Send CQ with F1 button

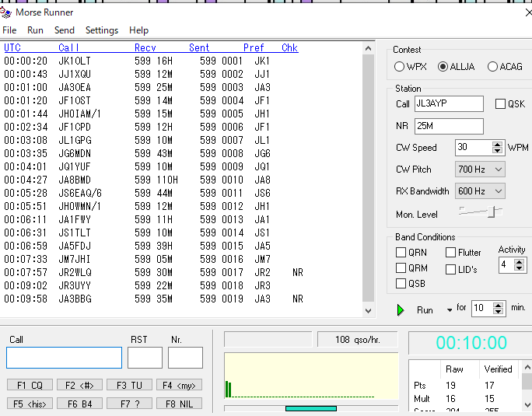30,385
